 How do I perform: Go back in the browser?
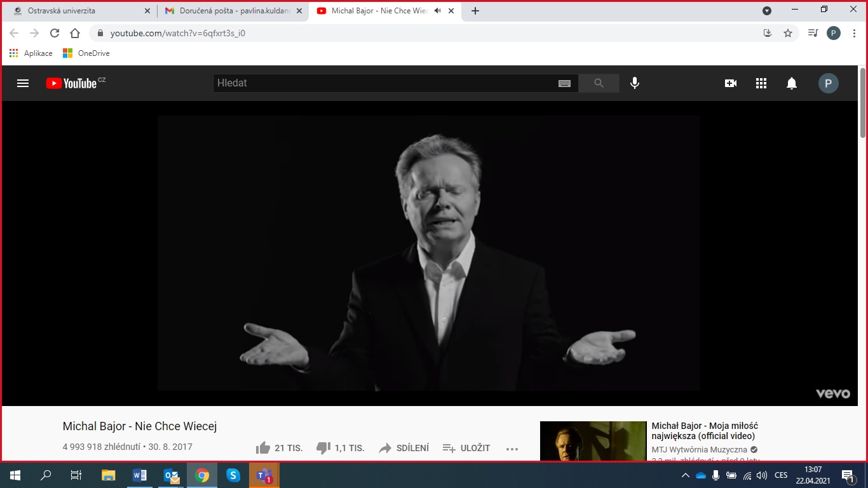pos(14,33)
